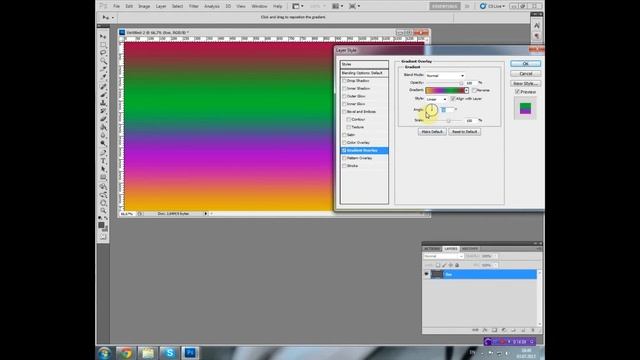This screenshot has height=360, width=640.
Task: Open the Layers panel blend mode dropdown
Action: pyautogui.click(x=443, y=256)
